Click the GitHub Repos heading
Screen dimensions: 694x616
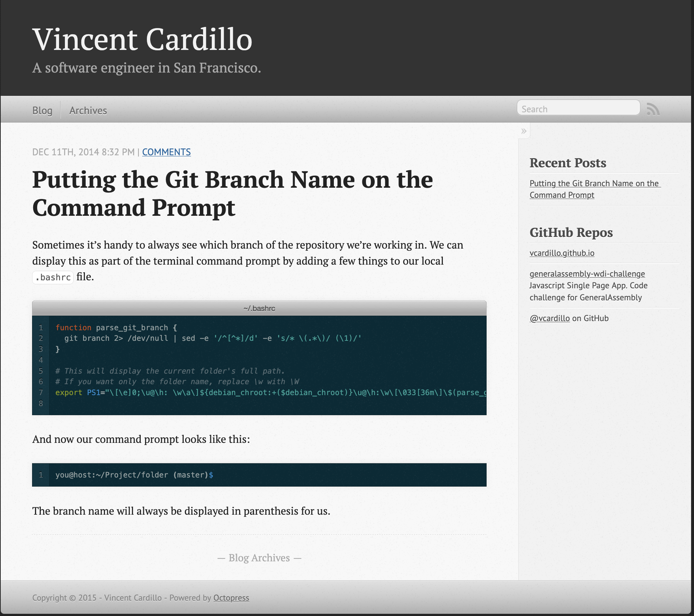coord(571,233)
